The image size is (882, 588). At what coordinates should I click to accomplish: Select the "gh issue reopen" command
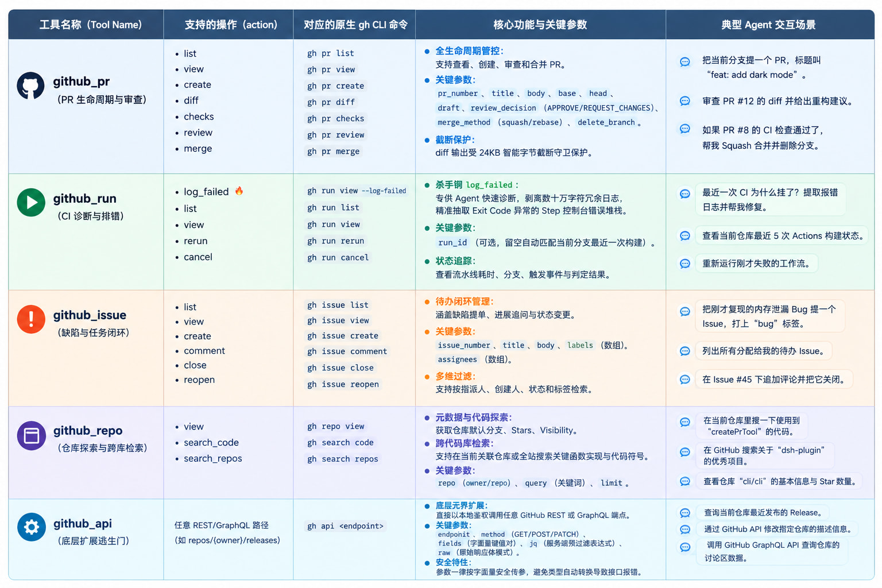(343, 384)
